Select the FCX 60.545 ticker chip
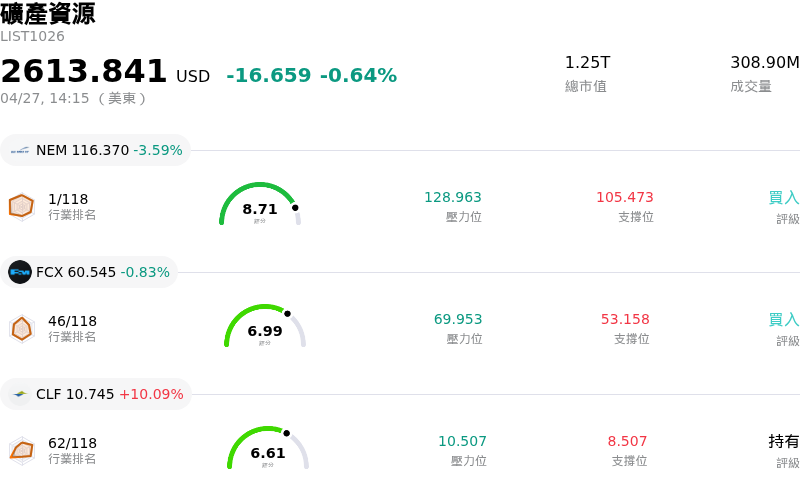Screen dimensions: 800x488 (90, 272)
